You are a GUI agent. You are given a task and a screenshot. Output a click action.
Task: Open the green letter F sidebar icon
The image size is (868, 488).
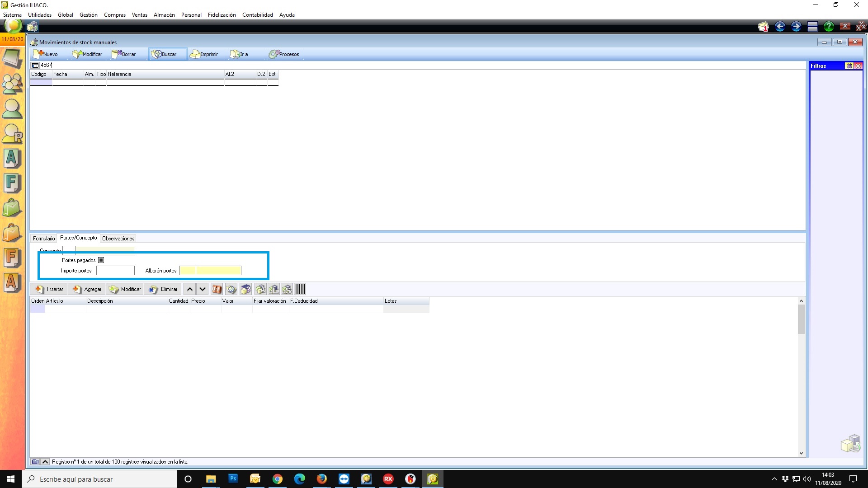click(12, 183)
